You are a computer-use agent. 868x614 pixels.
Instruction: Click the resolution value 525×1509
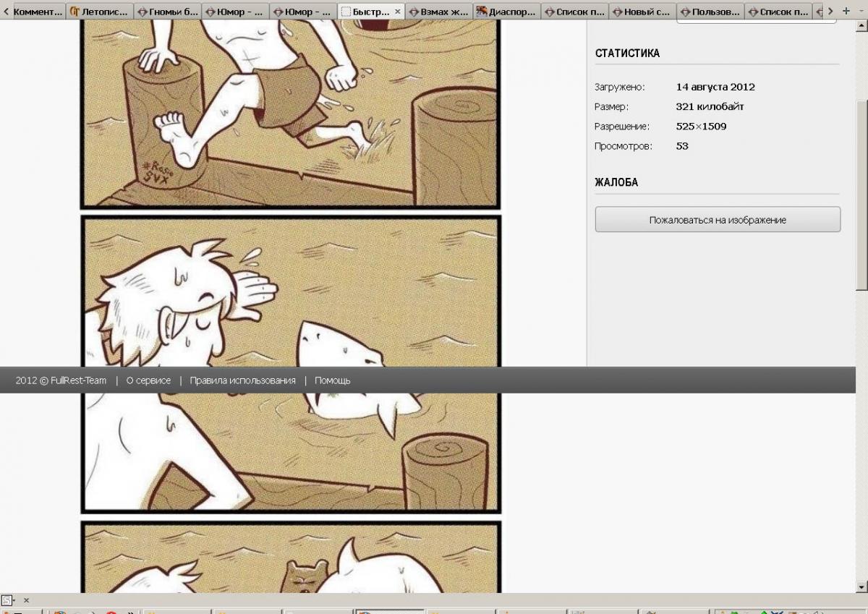(x=701, y=127)
